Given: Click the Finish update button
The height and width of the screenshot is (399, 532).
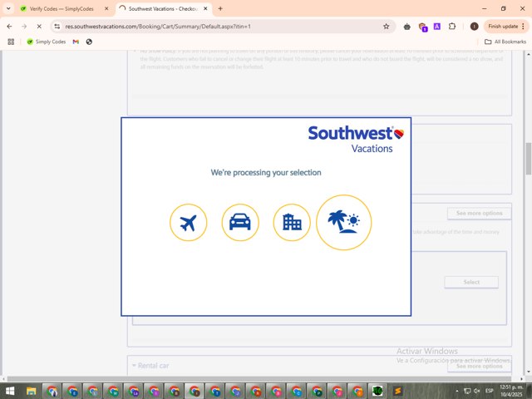Looking at the screenshot, I should pyautogui.click(x=503, y=26).
